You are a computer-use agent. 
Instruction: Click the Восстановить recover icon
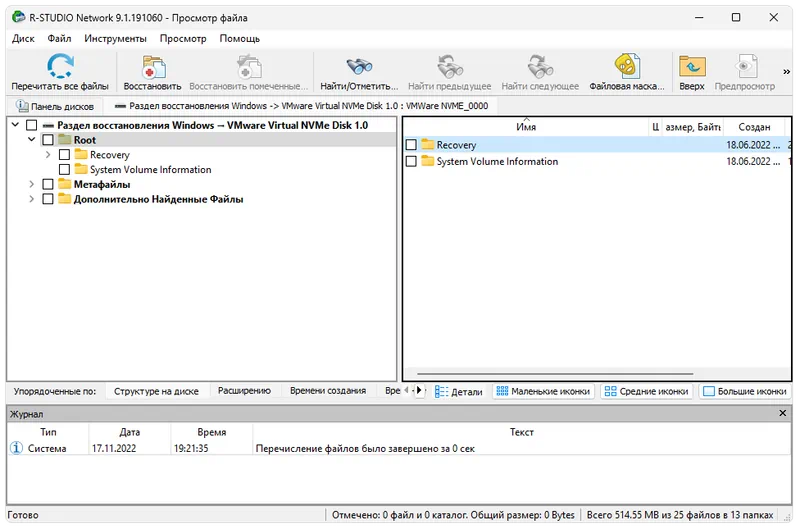[153, 67]
